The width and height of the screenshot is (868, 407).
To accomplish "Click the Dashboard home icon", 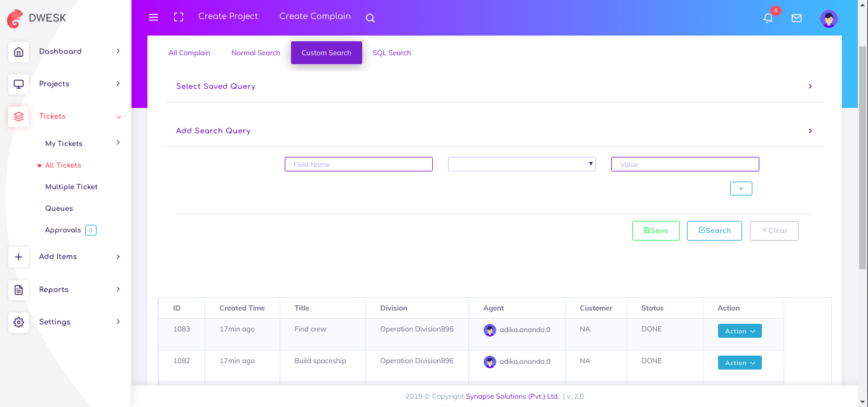I will (18, 51).
